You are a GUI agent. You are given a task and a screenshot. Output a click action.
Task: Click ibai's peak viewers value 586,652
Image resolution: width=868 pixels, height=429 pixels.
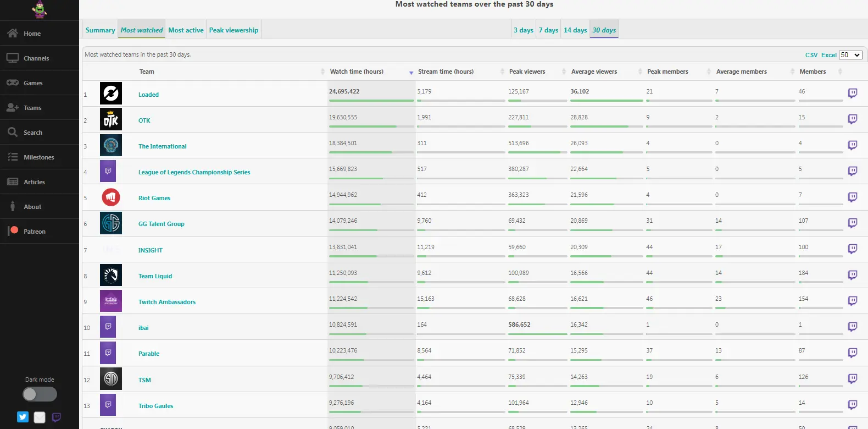pos(519,324)
